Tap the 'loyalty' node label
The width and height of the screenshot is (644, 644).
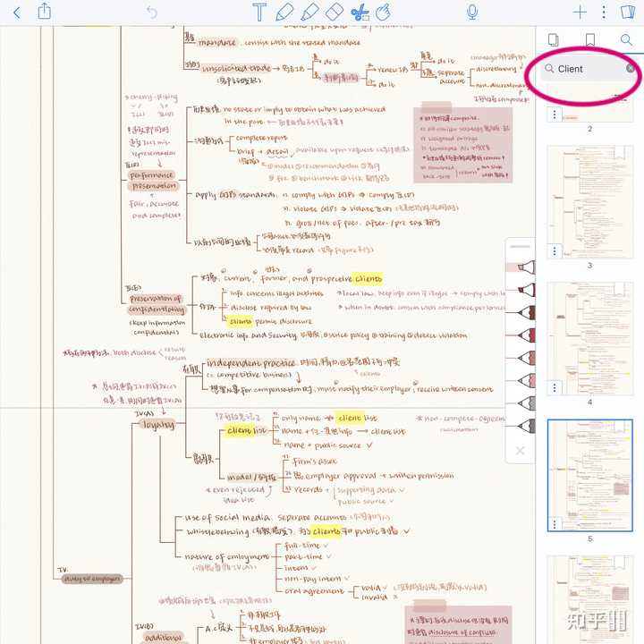click(x=158, y=424)
